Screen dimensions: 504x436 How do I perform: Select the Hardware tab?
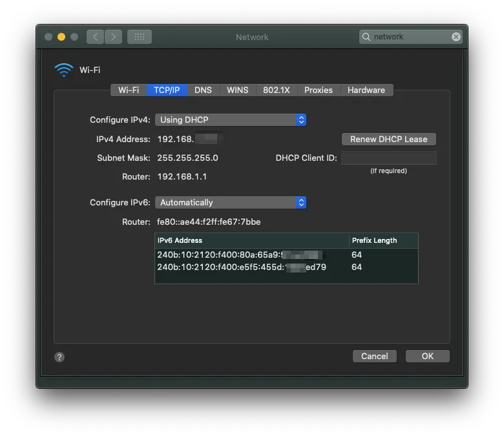[x=366, y=90]
